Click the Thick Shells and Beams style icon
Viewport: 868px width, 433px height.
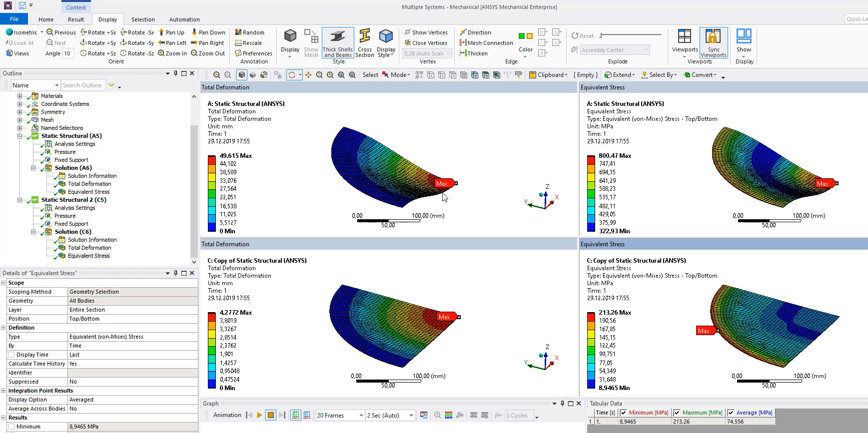pyautogui.click(x=338, y=43)
